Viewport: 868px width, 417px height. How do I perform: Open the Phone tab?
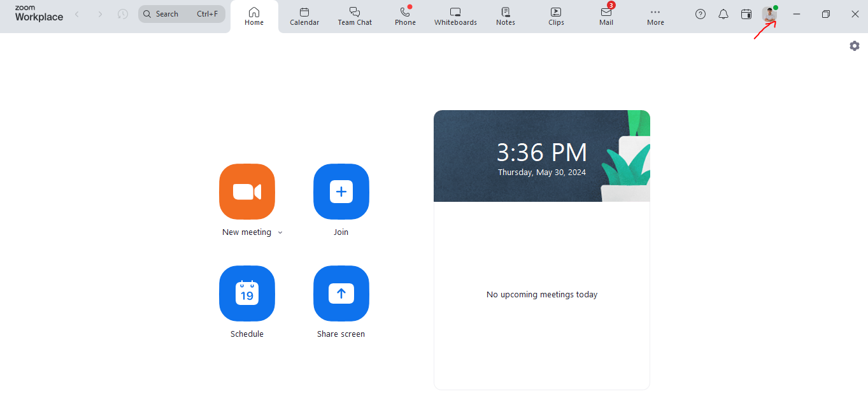coord(405,17)
